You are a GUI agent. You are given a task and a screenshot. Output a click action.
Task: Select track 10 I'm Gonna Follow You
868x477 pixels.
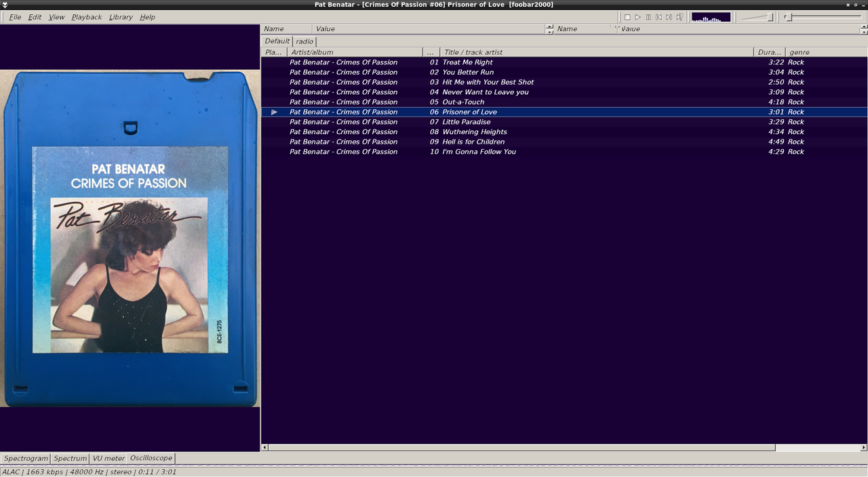(x=564, y=152)
